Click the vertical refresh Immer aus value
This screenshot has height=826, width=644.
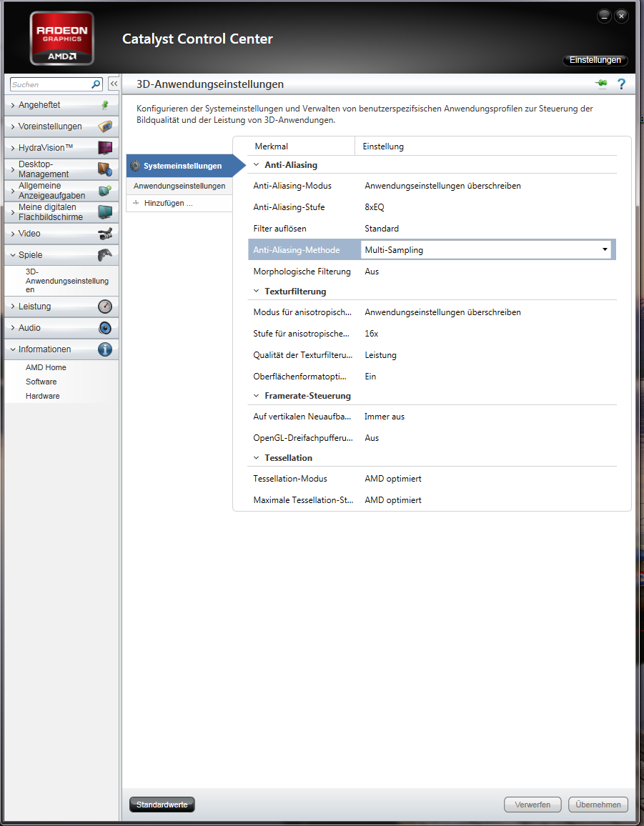coord(385,416)
